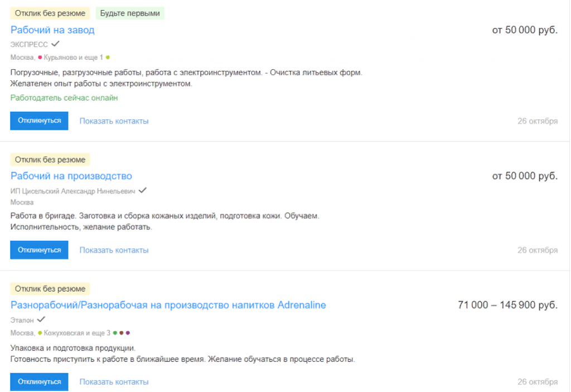Click the purple metro line dot
This screenshot has height=392, width=571.
pos(128,333)
